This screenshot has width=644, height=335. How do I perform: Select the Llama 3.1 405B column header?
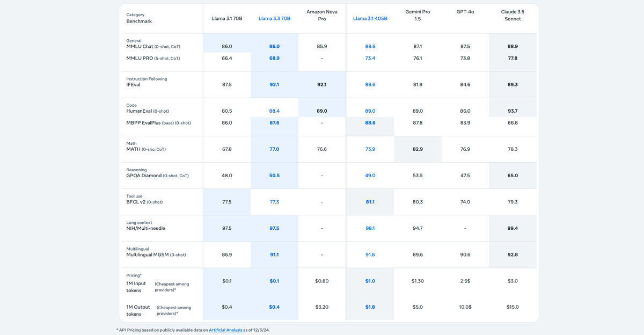click(369, 18)
